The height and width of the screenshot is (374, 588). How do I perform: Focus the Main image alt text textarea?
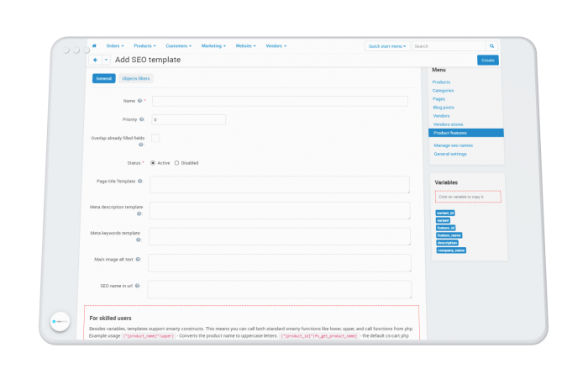(x=280, y=263)
